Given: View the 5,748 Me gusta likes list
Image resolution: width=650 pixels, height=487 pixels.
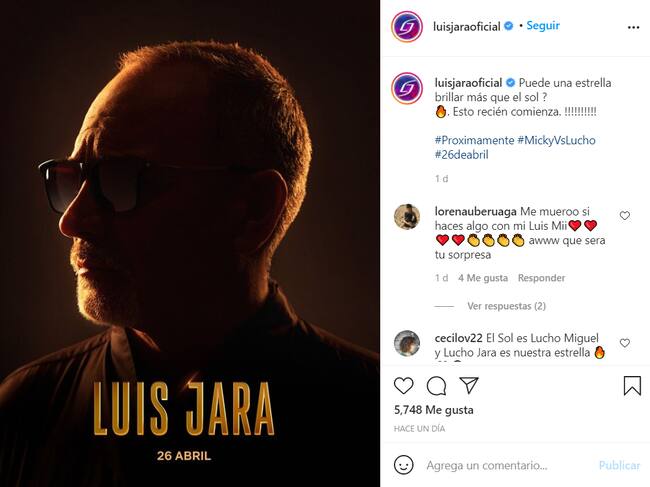Looking at the screenshot, I should tap(434, 410).
